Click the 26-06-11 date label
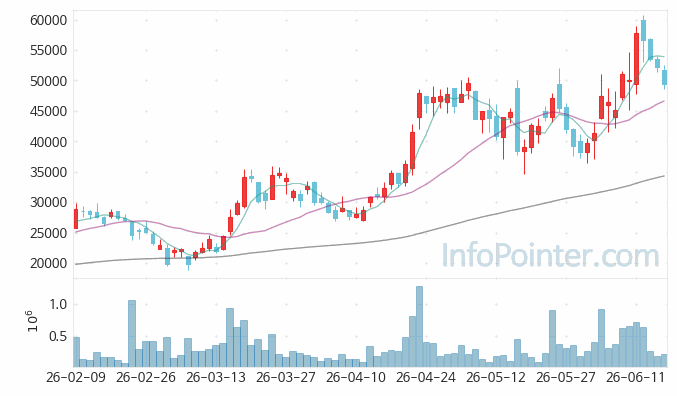The width and height of the screenshot is (677, 396). 636,377
